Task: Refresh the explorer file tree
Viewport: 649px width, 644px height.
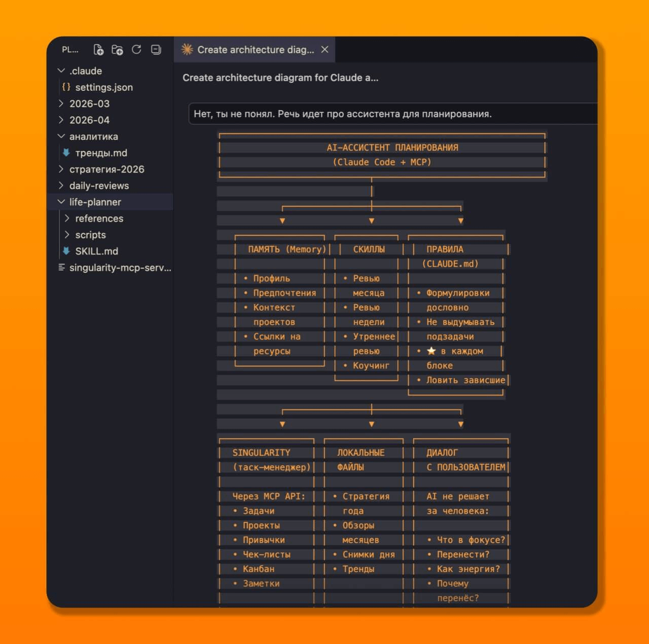Action: (136, 50)
